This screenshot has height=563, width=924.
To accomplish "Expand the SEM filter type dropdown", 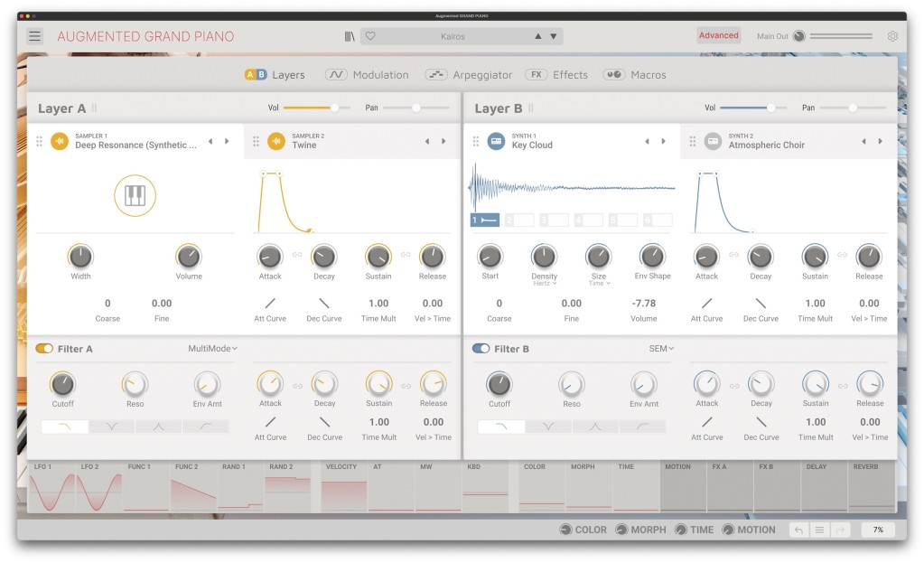I will point(661,348).
